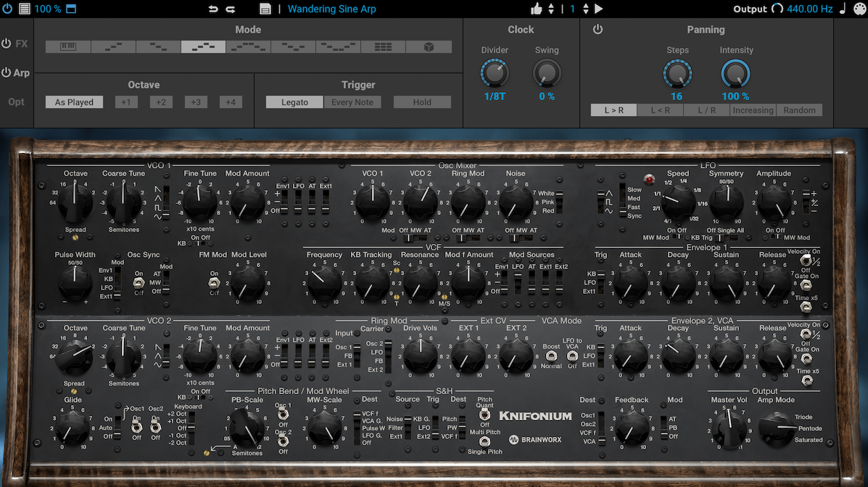868x487 pixels.
Task: Click the Clock Divider knob
Action: point(495,73)
